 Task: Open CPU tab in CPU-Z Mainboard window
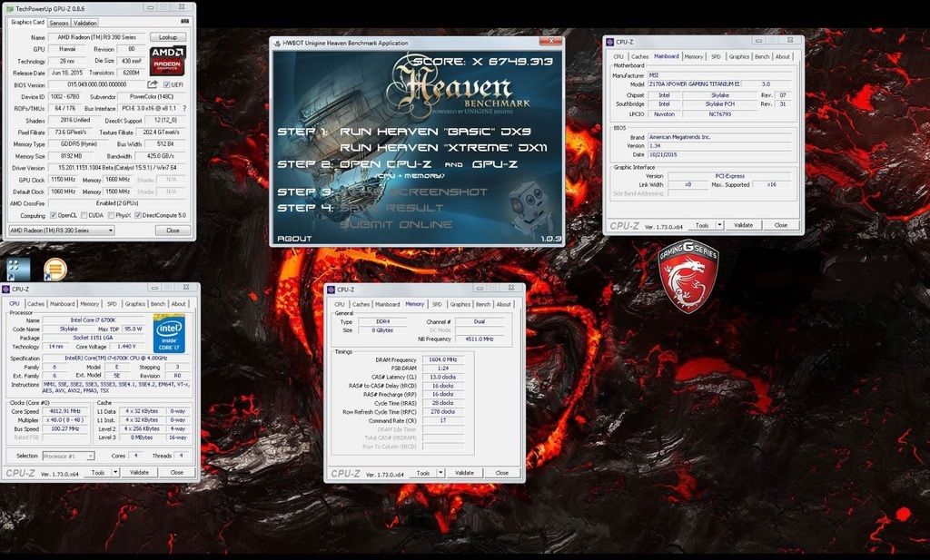[618, 57]
